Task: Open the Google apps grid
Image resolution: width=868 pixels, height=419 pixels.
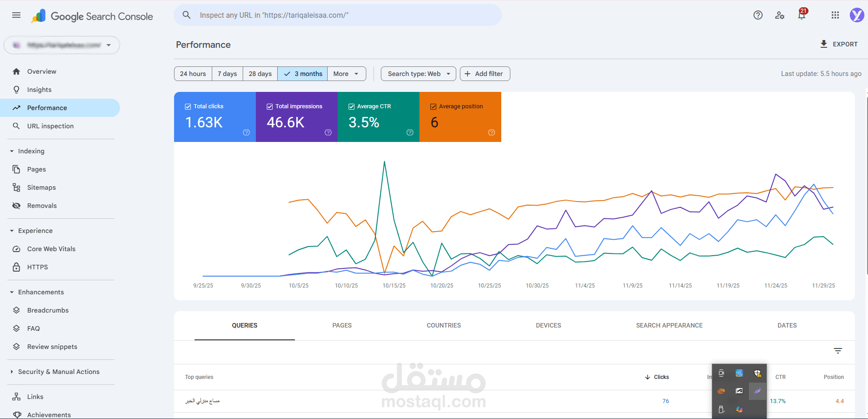Action: tap(835, 15)
